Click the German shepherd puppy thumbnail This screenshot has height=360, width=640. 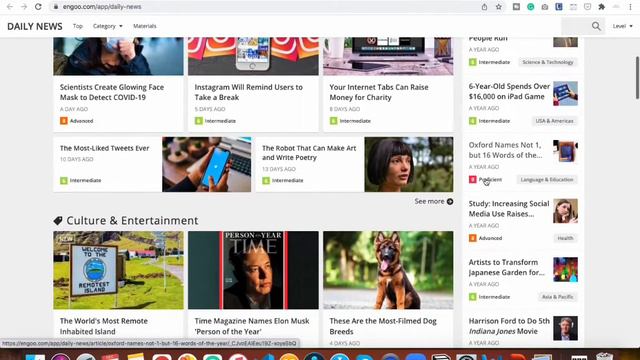pyautogui.click(x=388, y=270)
